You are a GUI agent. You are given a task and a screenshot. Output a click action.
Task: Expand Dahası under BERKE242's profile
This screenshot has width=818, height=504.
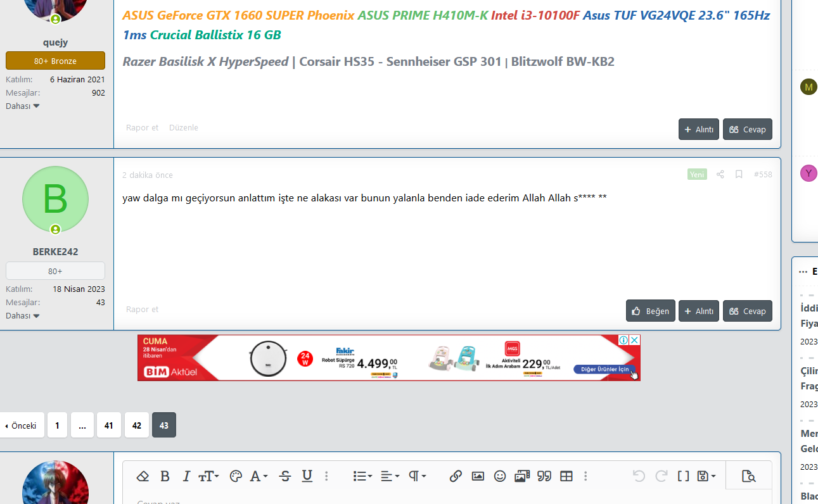pos(23,315)
